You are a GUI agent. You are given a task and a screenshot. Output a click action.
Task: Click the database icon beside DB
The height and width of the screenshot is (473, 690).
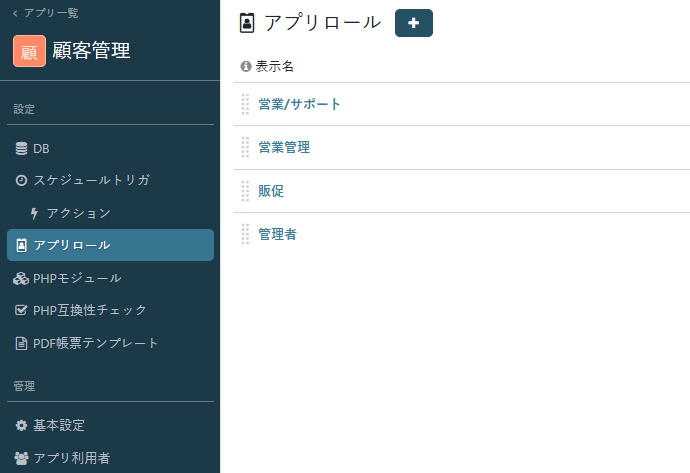[x=21, y=148]
